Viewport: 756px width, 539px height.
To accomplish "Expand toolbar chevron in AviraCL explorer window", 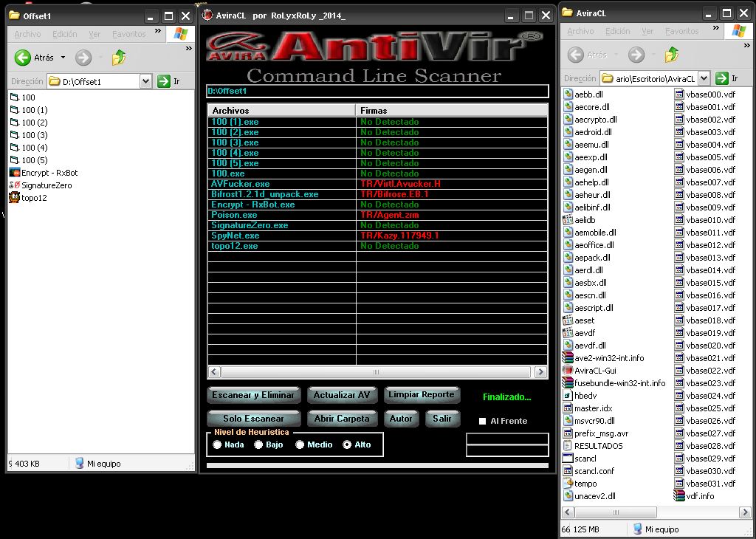I will pos(747,45).
